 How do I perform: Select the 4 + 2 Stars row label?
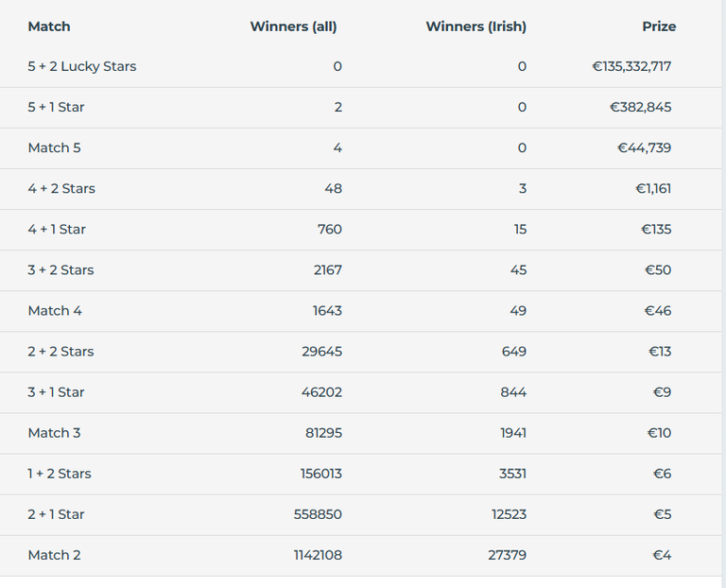click(x=61, y=188)
